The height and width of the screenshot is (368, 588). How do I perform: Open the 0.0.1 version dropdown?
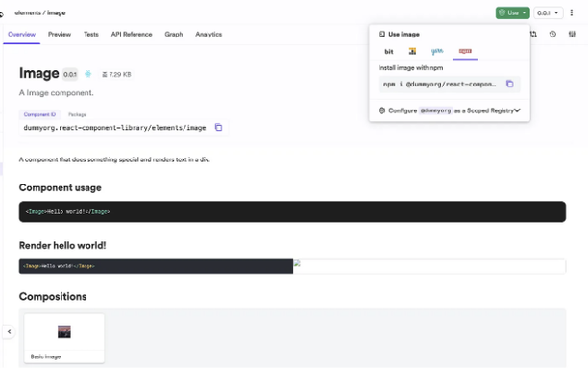pos(548,12)
